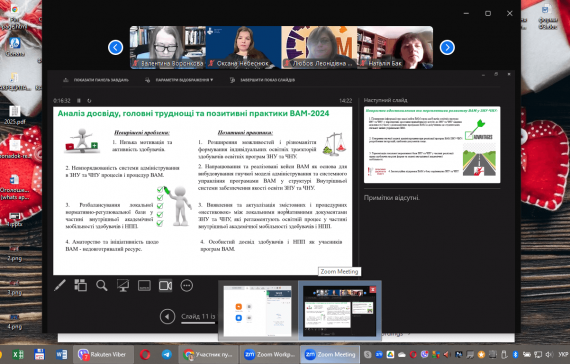Click the 'Примітки відсутні' notes area
The width and height of the screenshot is (570, 364).
coord(392,198)
